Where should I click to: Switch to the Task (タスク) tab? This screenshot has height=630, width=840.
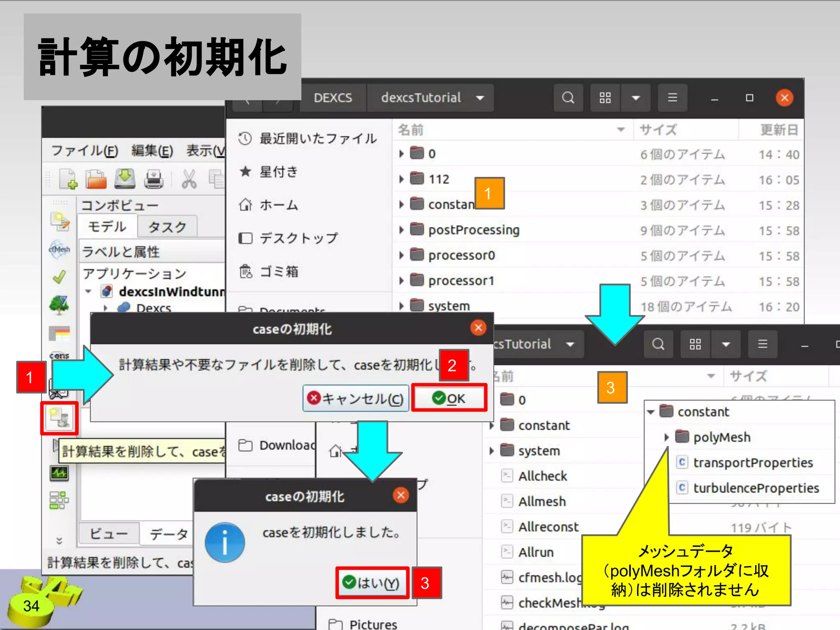[x=167, y=227]
